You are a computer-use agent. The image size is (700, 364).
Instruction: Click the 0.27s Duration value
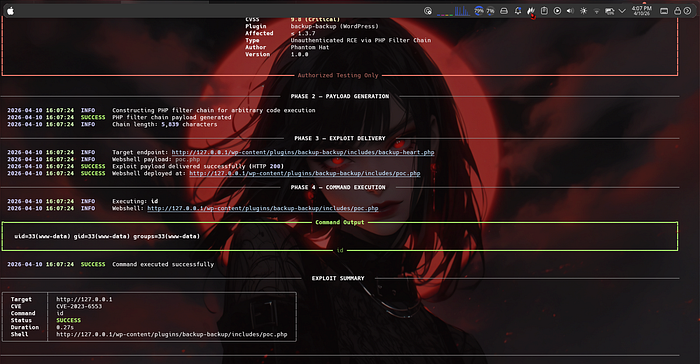point(65,327)
